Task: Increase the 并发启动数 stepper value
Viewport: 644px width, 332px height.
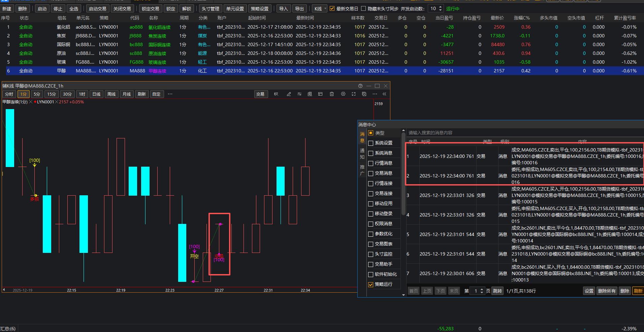Action: pos(440,7)
